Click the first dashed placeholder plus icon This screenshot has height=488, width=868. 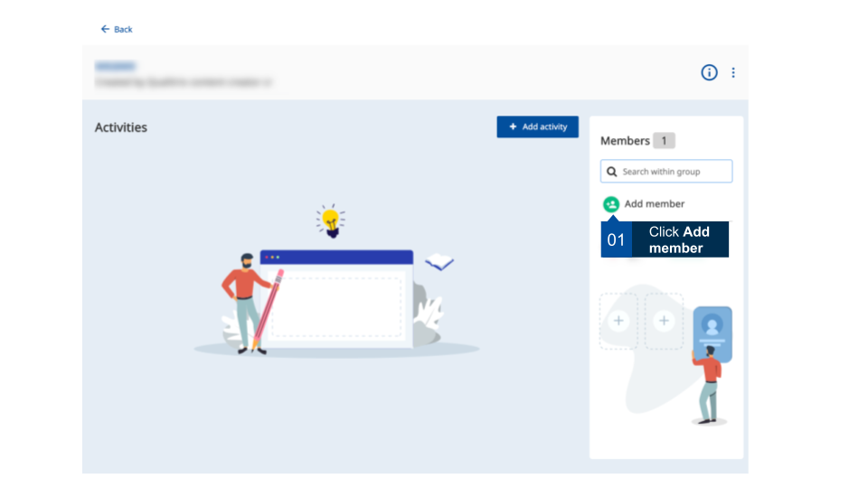point(618,321)
